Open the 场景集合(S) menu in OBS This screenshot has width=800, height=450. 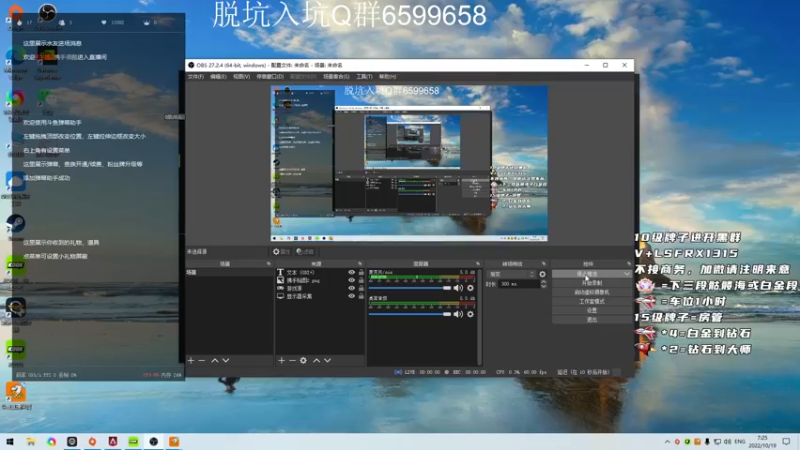[336, 77]
